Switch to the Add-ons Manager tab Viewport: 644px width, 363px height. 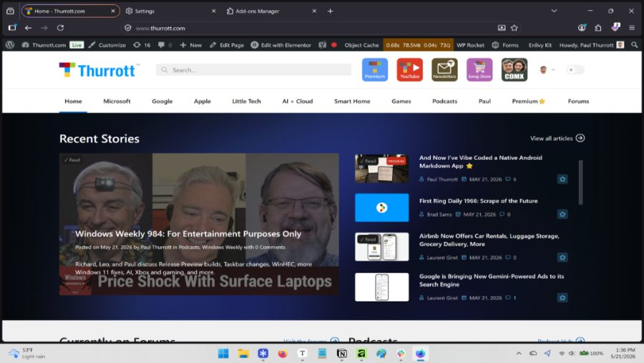(x=271, y=11)
